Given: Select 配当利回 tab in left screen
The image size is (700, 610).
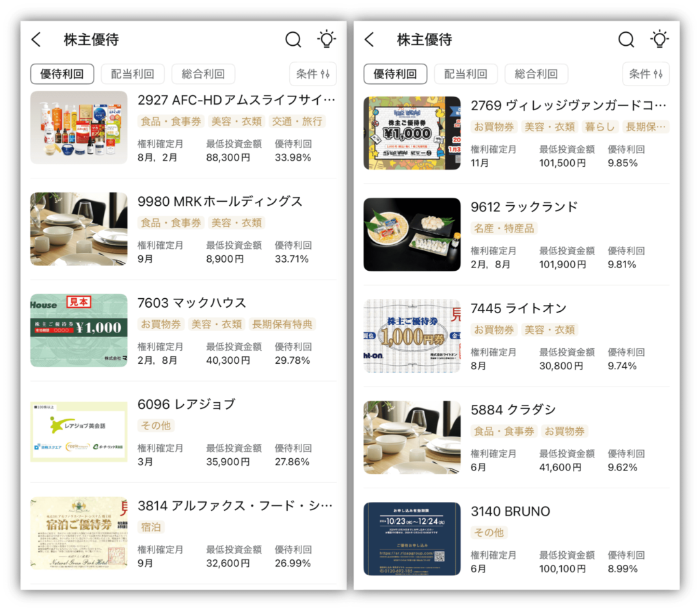Looking at the screenshot, I should coord(133,74).
